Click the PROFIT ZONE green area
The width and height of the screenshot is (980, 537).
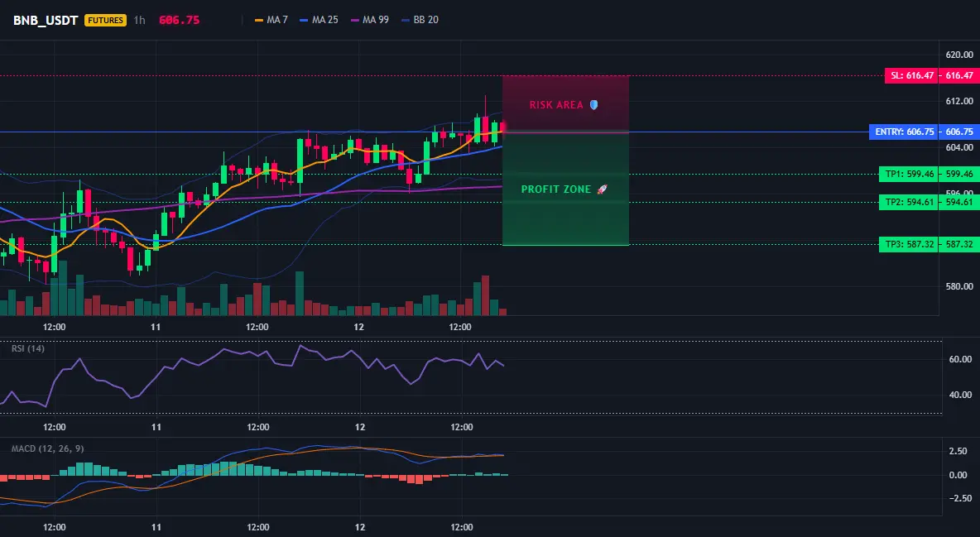coord(565,189)
